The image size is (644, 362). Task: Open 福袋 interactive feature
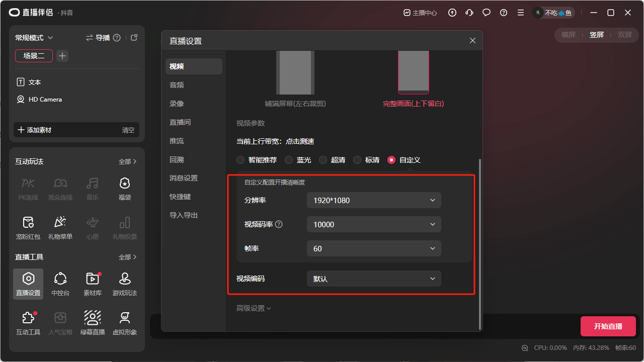coord(125,189)
